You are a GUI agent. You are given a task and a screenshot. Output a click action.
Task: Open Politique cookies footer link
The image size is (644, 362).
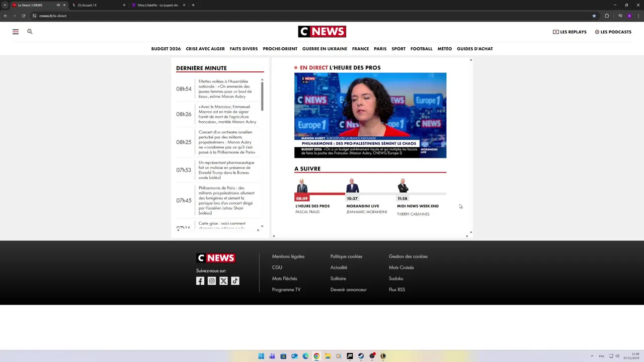tap(346, 256)
